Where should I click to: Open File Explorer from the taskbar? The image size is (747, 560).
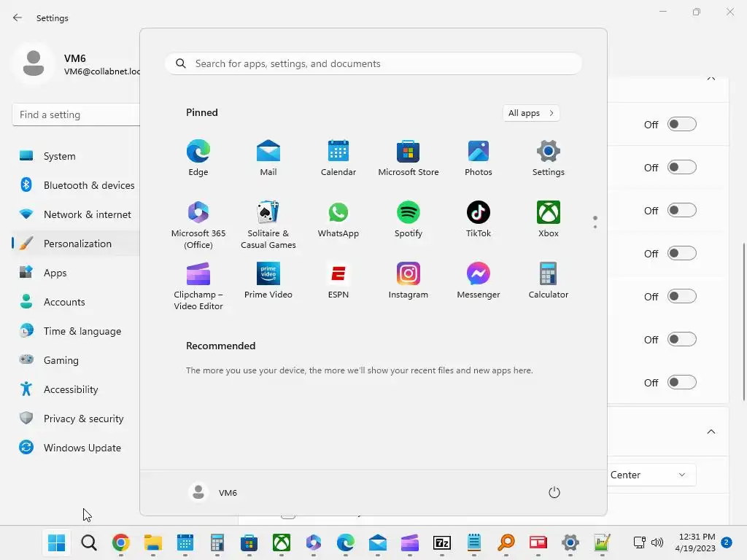[153, 542]
